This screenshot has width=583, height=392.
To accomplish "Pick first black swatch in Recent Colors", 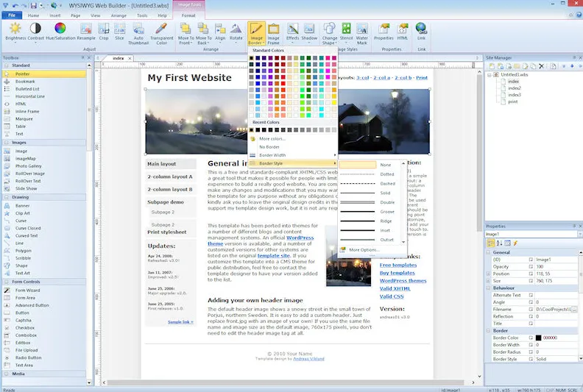I will (252, 130).
